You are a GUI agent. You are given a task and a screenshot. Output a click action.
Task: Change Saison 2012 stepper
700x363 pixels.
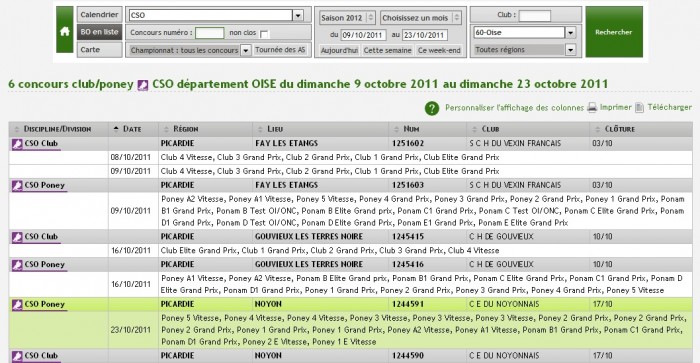click(x=370, y=18)
